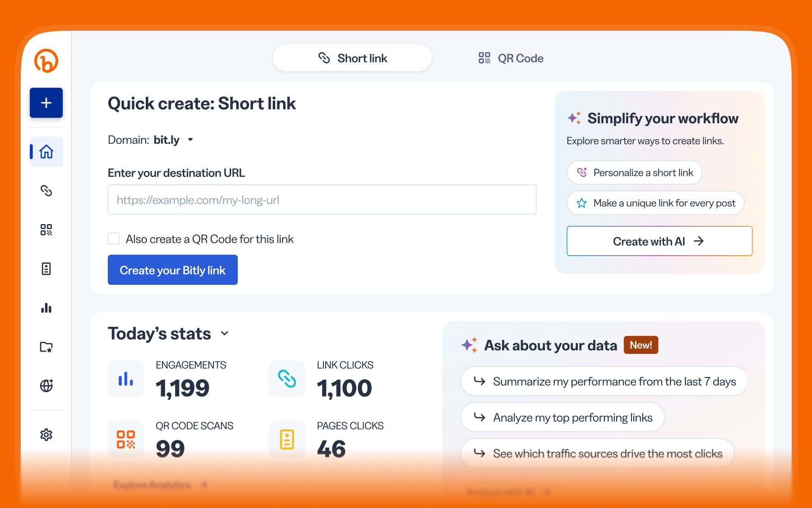The image size is (812, 508).
Task: Choose Make a unique link for every post
Action: 655,203
